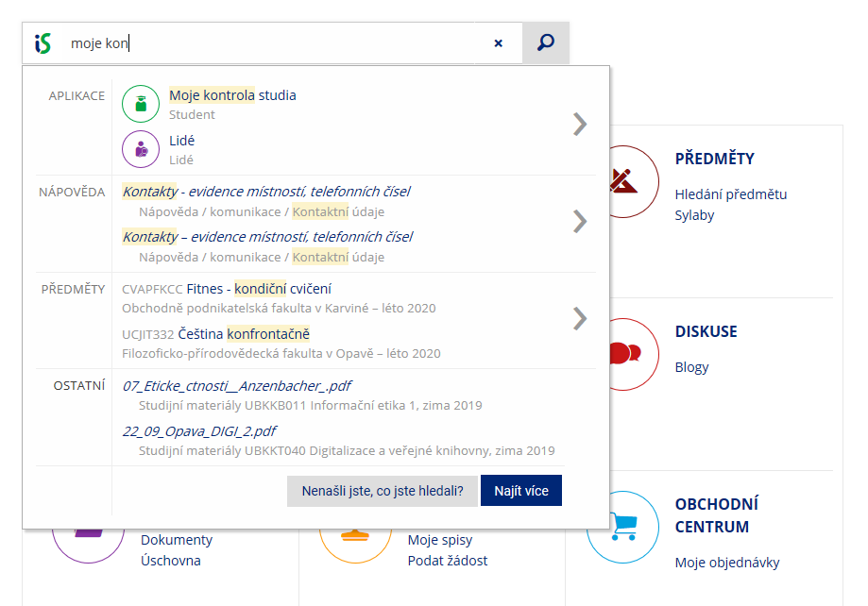Clear the search text with the X
The height and width of the screenshot is (606, 868).
498,43
